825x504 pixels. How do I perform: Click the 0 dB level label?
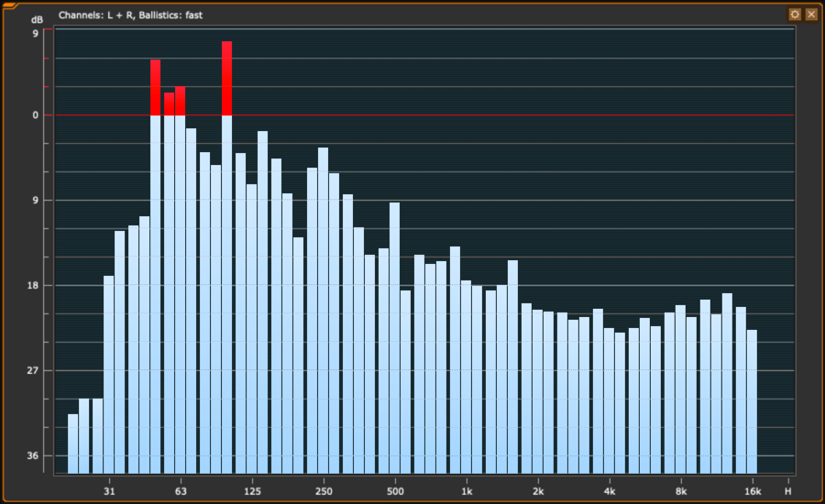click(35, 115)
